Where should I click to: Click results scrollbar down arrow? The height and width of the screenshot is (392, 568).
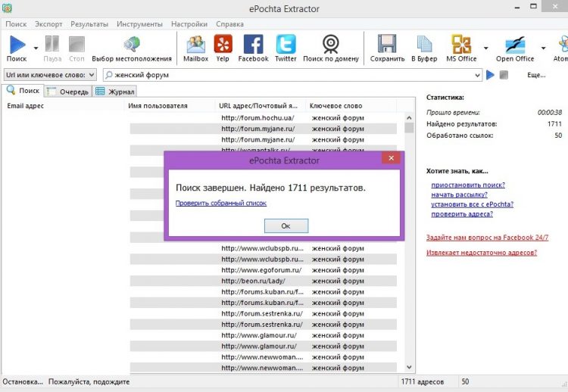pos(409,367)
